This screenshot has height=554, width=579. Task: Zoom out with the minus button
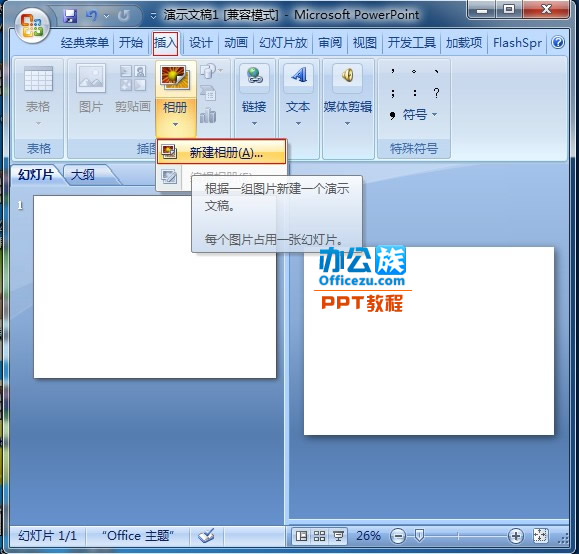pos(398,536)
